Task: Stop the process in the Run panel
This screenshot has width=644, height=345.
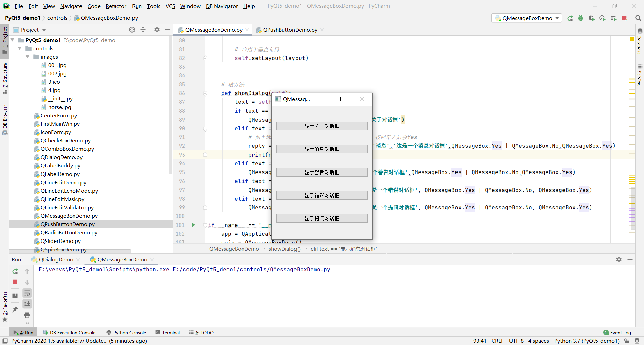Action: [x=15, y=282]
